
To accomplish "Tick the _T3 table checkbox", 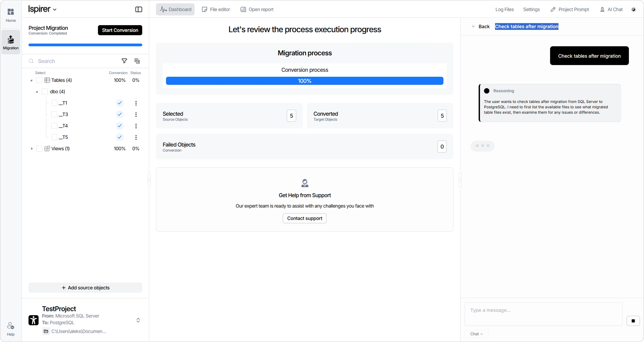I will (x=54, y=114).
